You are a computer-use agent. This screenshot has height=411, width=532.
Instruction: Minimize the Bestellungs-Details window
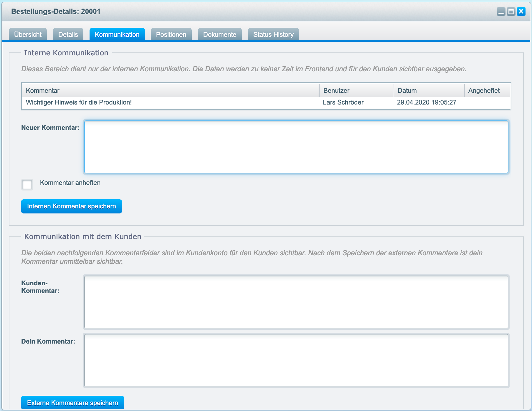pyautogui.click(x=501, y=11)
